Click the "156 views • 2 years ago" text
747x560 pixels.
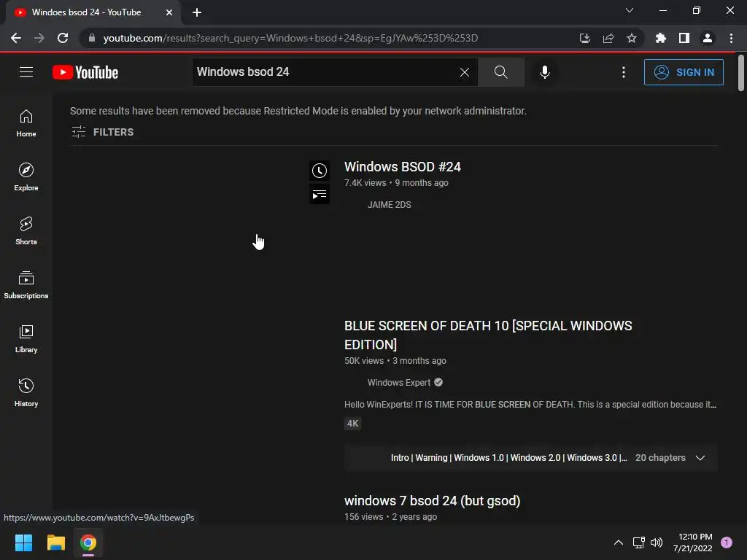pos(391,517)
